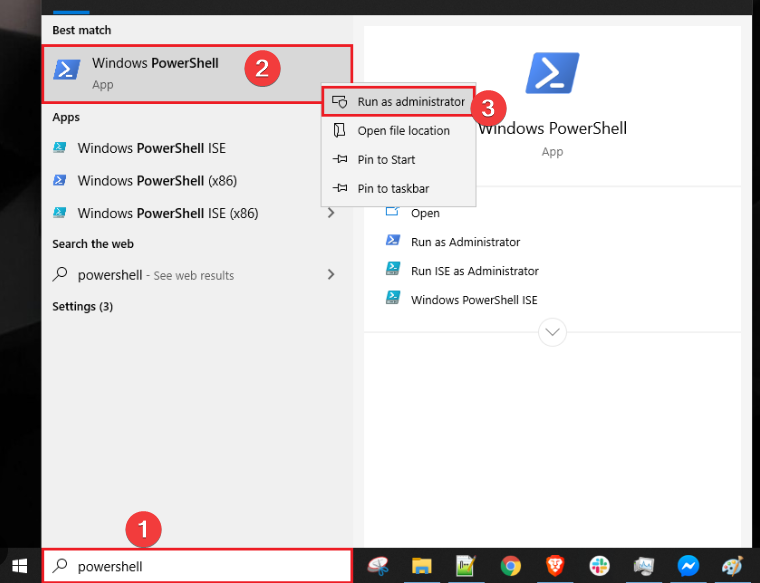Image resolution: width=760 pixels, height=583 pixels.
Task: Click icon beside Windows PowerShell ISE right pane
Action: point(393,297)
